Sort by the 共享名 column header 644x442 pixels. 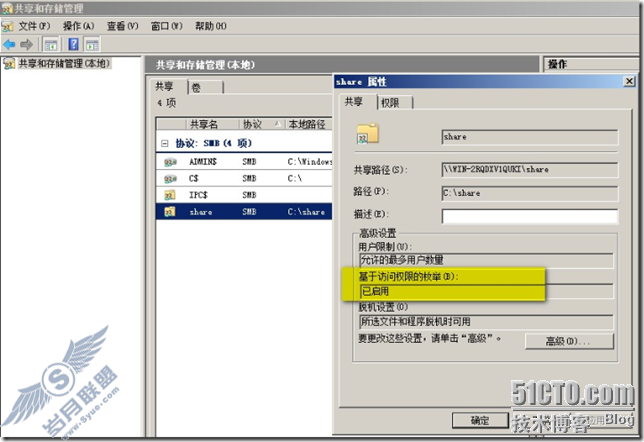tap(212, 124)
